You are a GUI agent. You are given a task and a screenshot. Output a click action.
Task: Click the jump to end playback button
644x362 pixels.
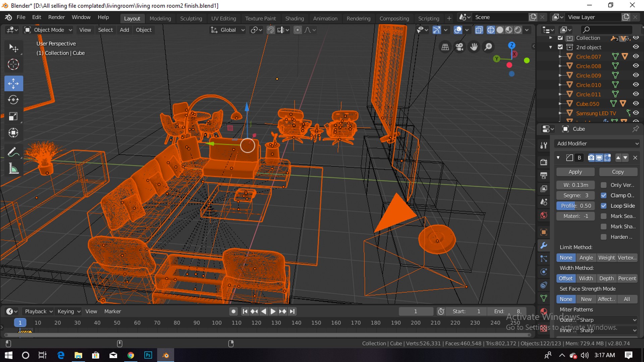click(292, 311)
